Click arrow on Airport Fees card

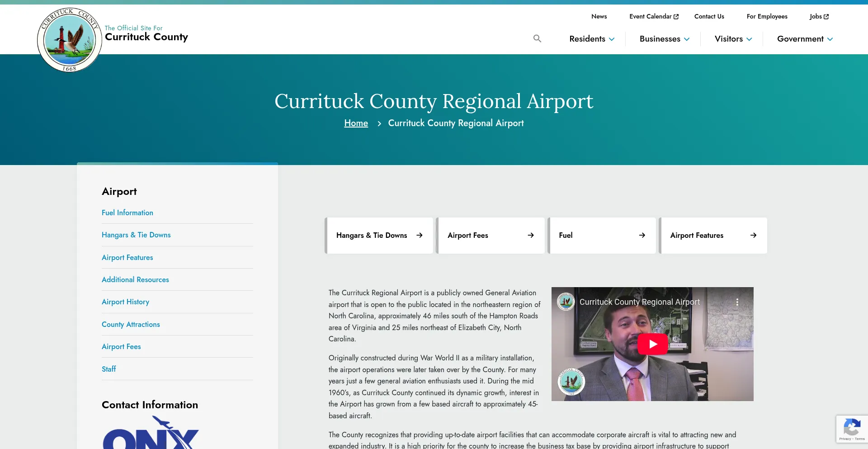coord(531,235)
